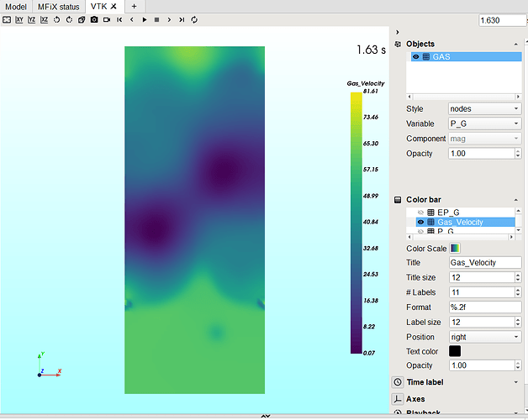
Task: Edit the frame time field 1.630
Action: point(503,20)
